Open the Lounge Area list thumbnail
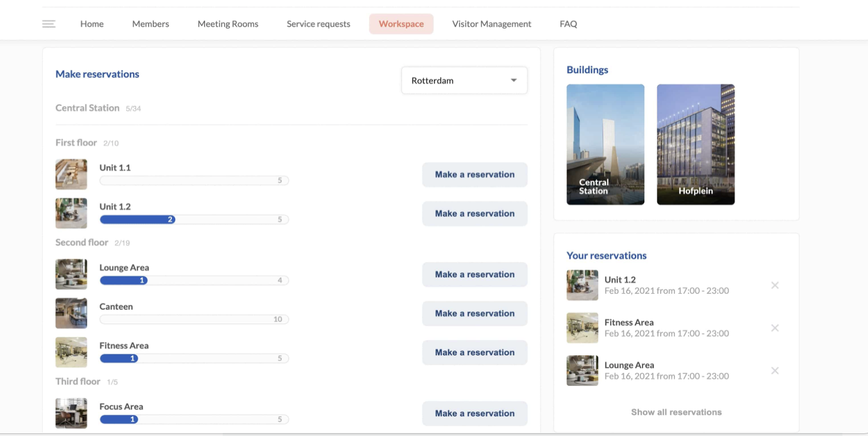 click(71, 274)
